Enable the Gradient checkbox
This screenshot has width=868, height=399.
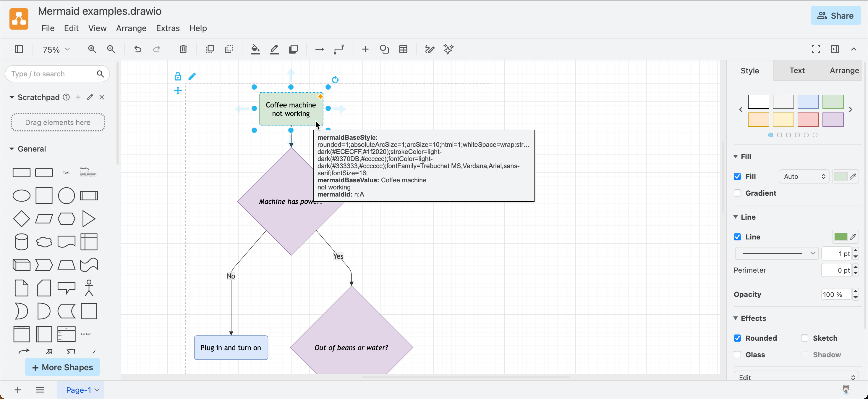coord(737,193)
